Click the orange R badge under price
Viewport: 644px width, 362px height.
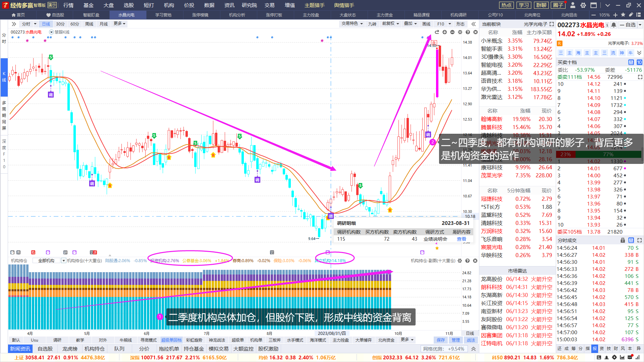point(559,43)
